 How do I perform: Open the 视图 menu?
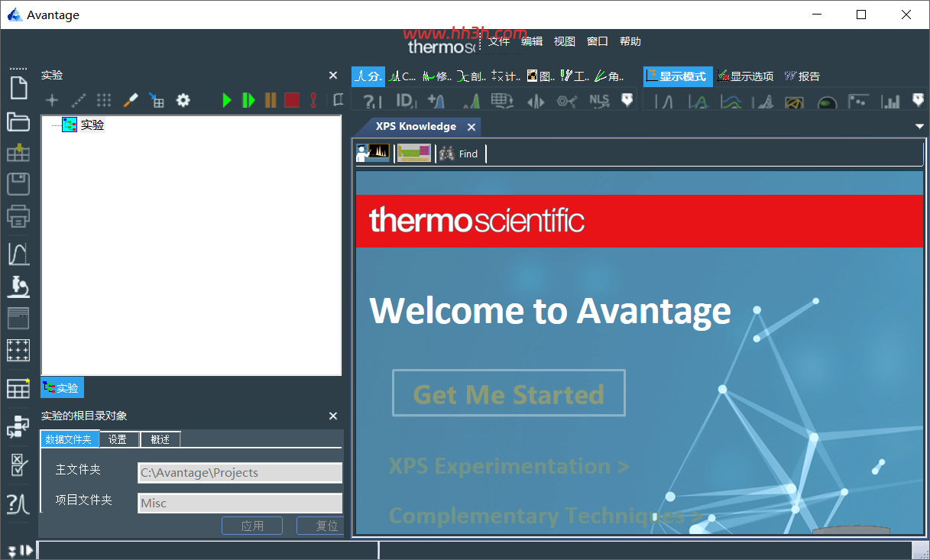565,41
